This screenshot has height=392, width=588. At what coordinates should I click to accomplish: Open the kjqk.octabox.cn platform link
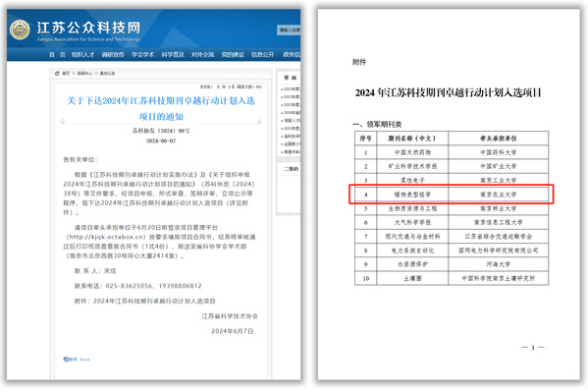(105, 237)
